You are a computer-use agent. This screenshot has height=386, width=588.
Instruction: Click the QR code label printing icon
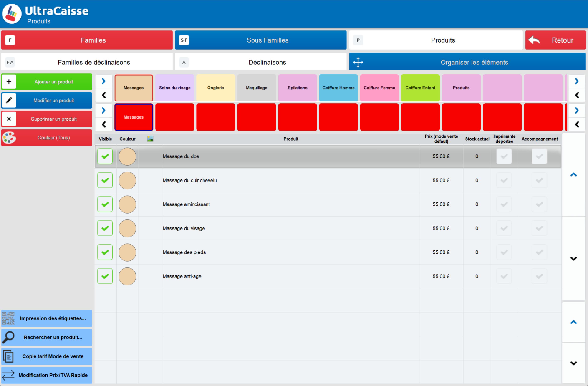pyautogui.click(x=8, y=318)
